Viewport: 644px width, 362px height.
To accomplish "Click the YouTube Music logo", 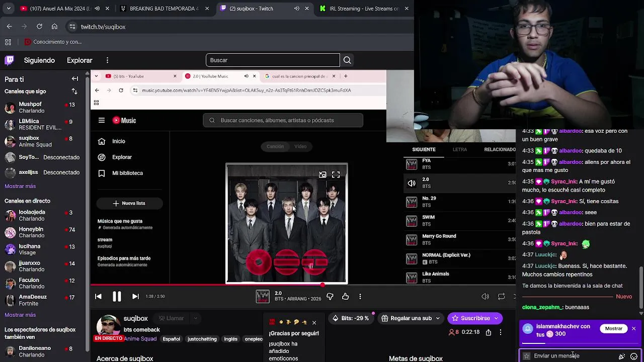I will [124, 120].
